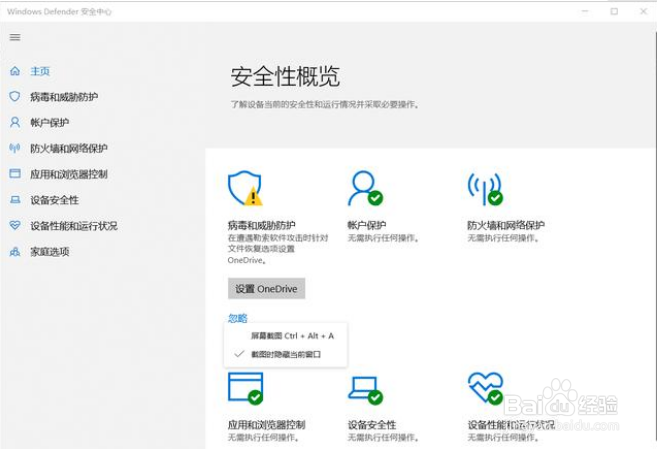Image resolution: width=657 pixels, height=449 pixels.
Task: Click the heart icon beside 设备性能和运行状况 in sidebar
Action: [x=15, y=225]
